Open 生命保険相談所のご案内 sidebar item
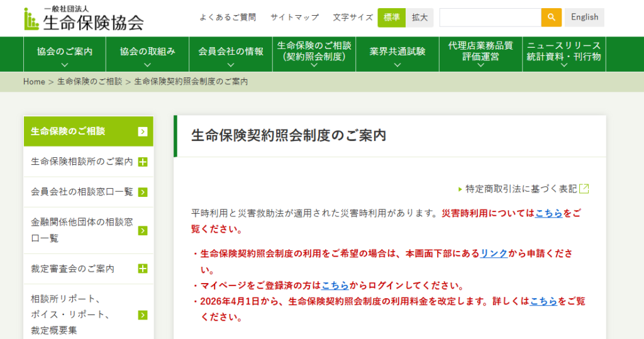 point(88,162)
